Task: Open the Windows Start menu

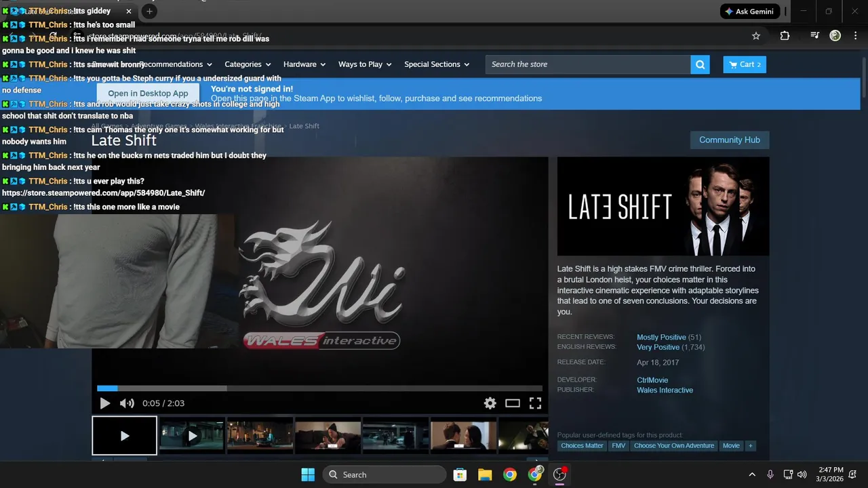Action: coord(308,474)
